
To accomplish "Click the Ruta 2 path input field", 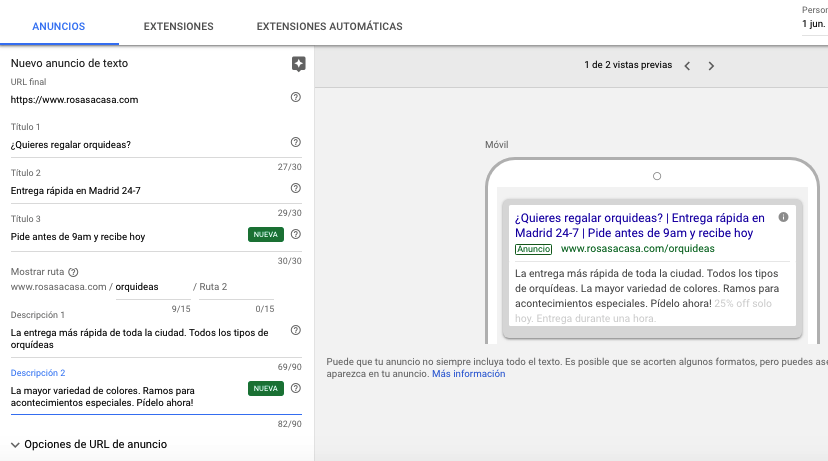I will (233, 287).
